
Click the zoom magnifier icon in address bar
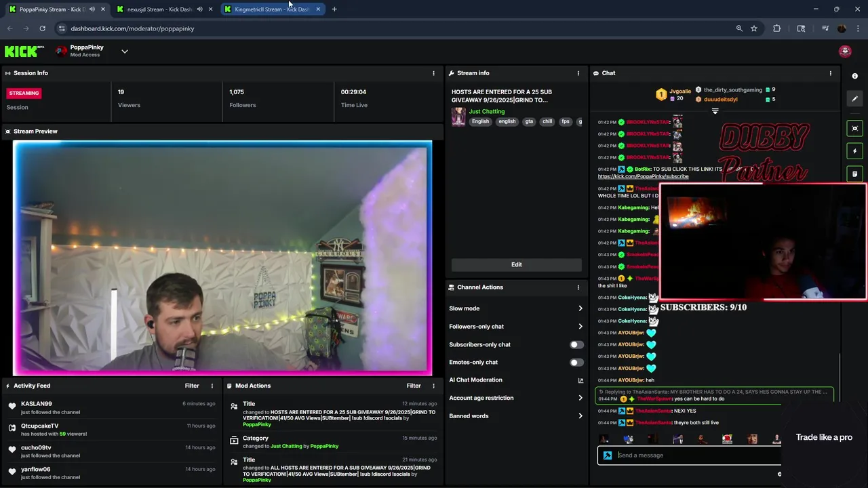[x=739, y=28]
